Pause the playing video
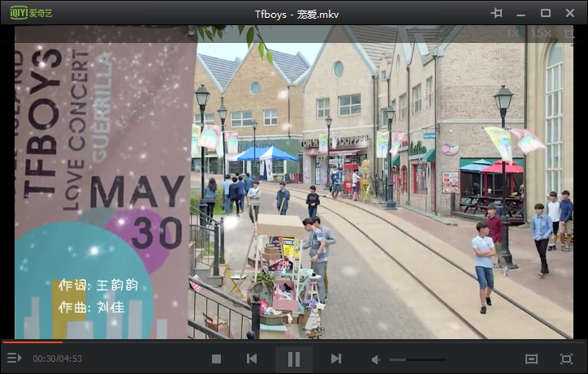This screenshot has width=588, height=374. [x=294, y=359]
